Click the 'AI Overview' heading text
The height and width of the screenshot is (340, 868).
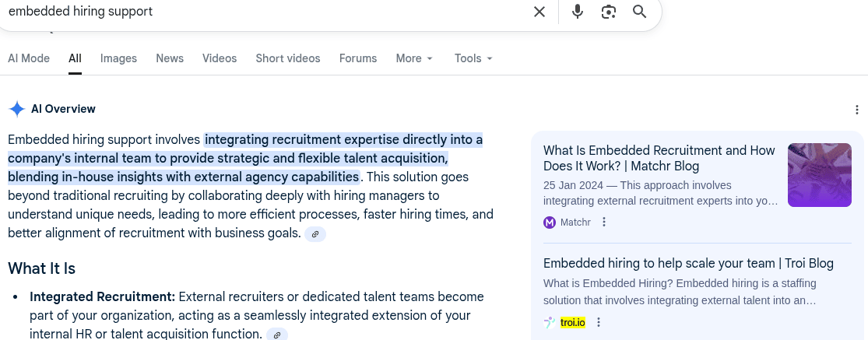pyautogui.click(x=63, y=109)
